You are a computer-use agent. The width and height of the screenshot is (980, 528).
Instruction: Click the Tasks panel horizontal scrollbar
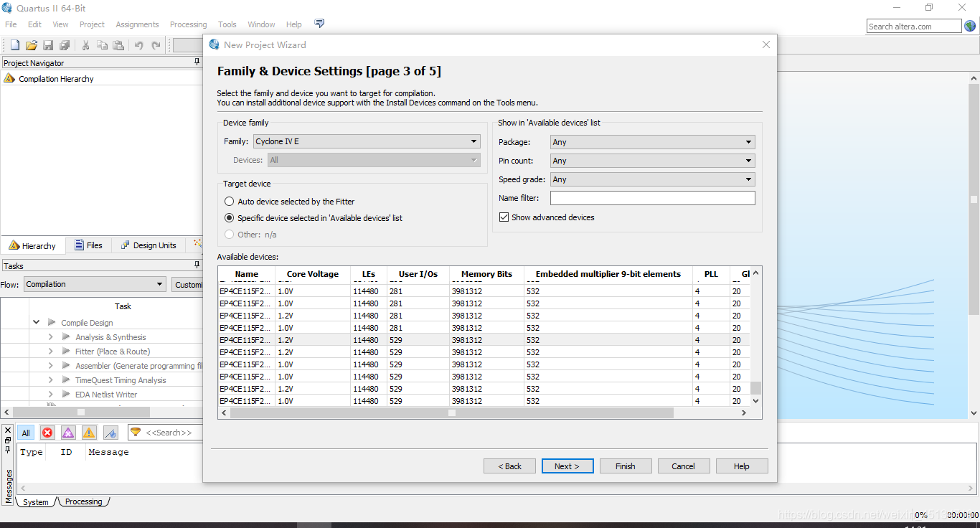pyautogui.click(x=81, y=412)
